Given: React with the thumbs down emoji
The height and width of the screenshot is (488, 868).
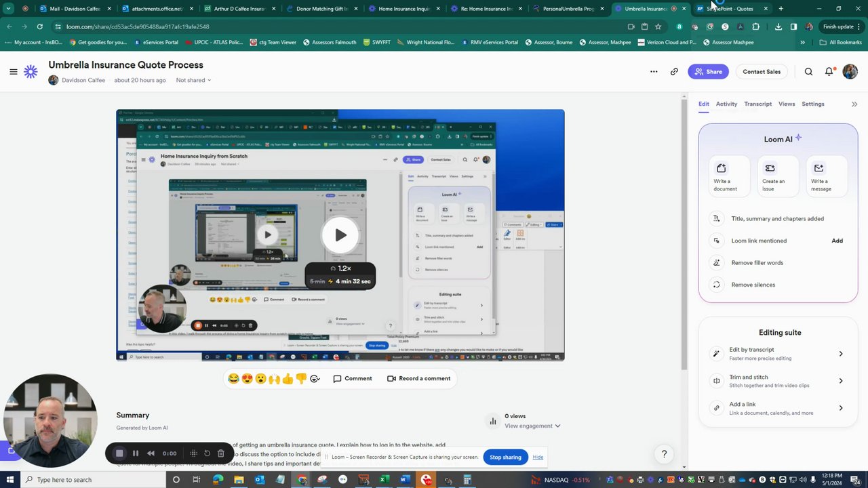Looking at the screenshot, I should 301,379.
